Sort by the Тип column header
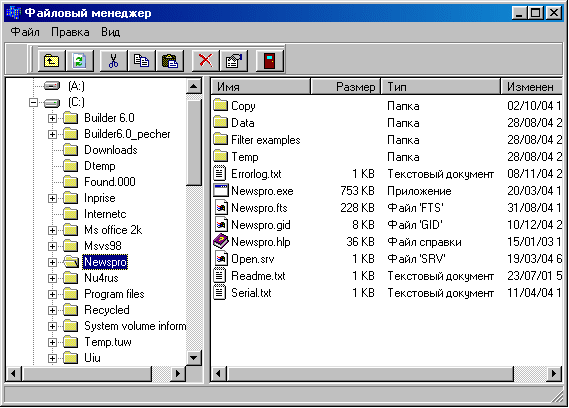569x408 pixels. [441, 86]
